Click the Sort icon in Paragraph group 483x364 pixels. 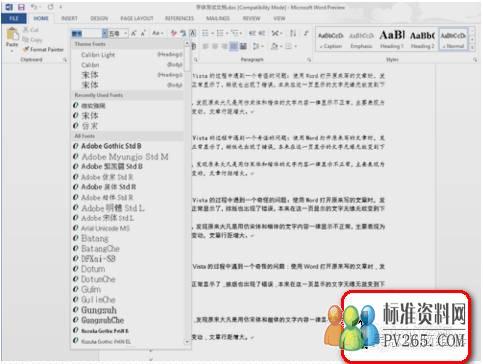point(293,33)
